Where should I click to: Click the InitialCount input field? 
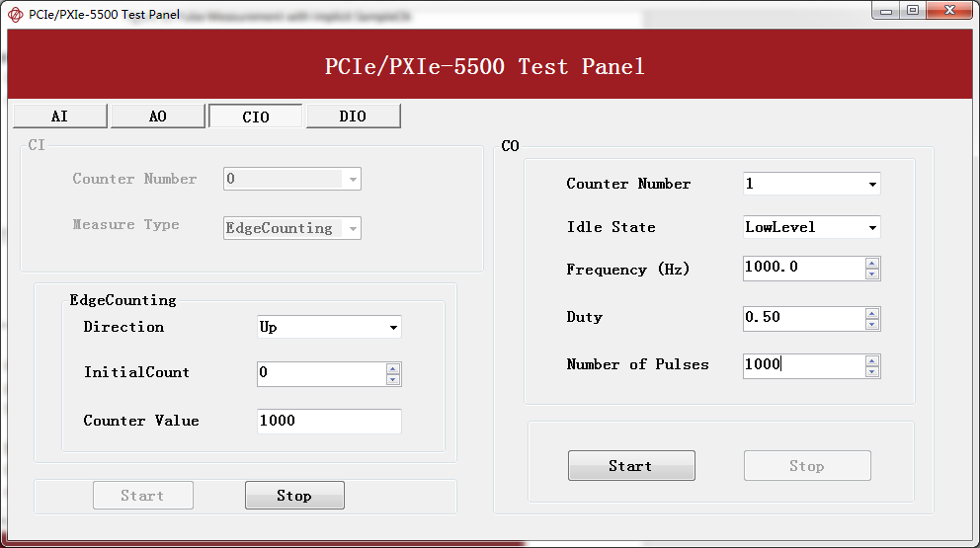click(322, 373)
